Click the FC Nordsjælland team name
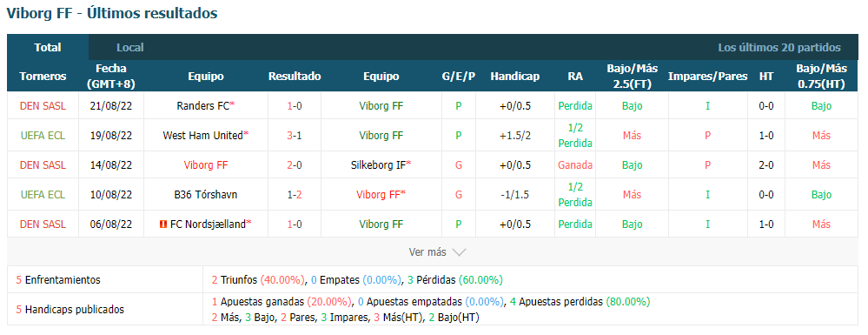Screen dimensions: 868x335 coord(208,224)
